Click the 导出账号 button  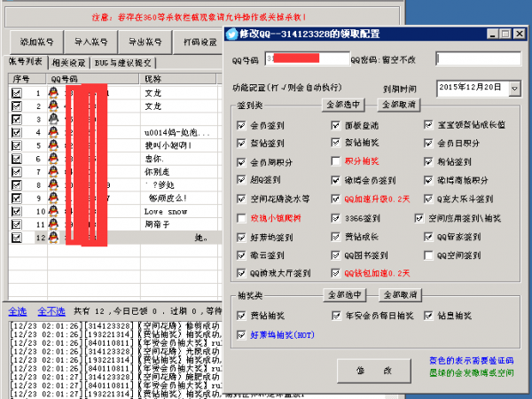[145, 42]
